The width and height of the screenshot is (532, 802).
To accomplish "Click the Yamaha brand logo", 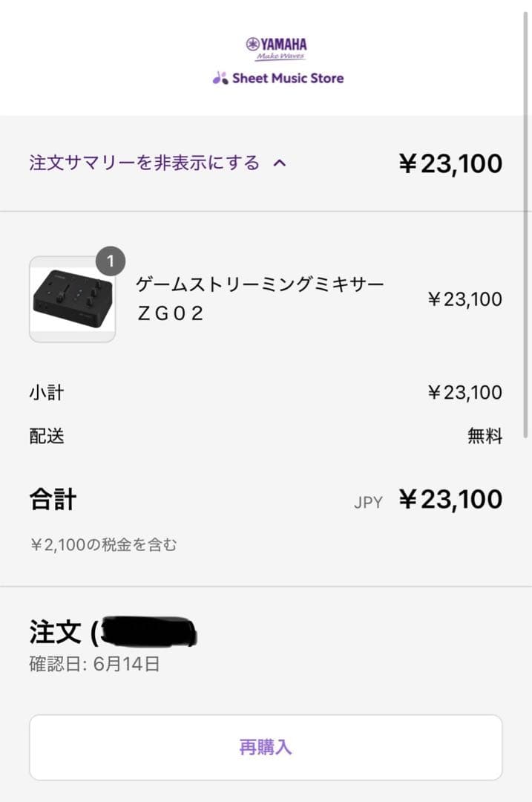I will click(278, 44).
